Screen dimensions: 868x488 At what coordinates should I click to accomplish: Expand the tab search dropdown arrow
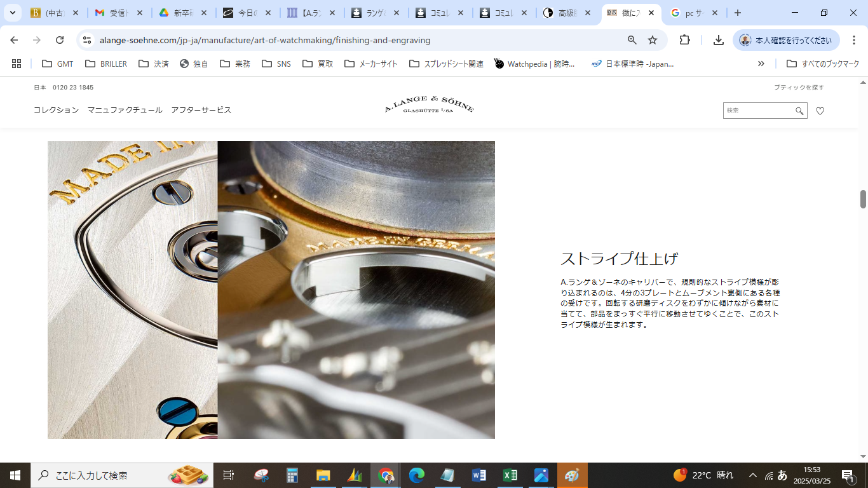tap(12, 13)
